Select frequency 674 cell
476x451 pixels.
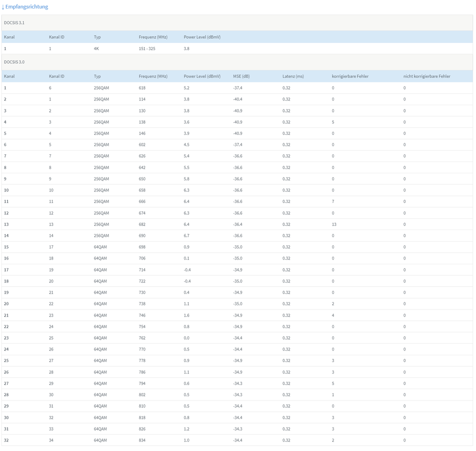(x=142, y=213)
